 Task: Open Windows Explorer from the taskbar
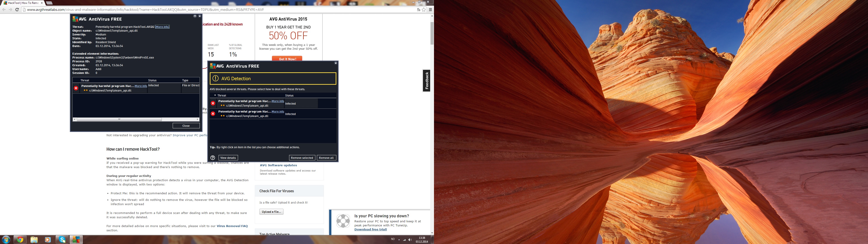click(34, 240)
